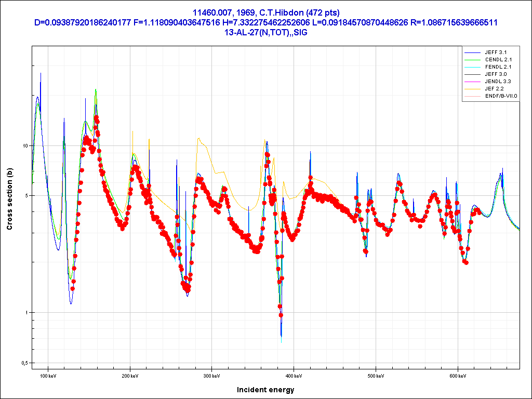Click the 13-AL-27(N,TOT),,SIG subtitle
The height and width of the screenshot is (399, 532).
coord(265,32)
